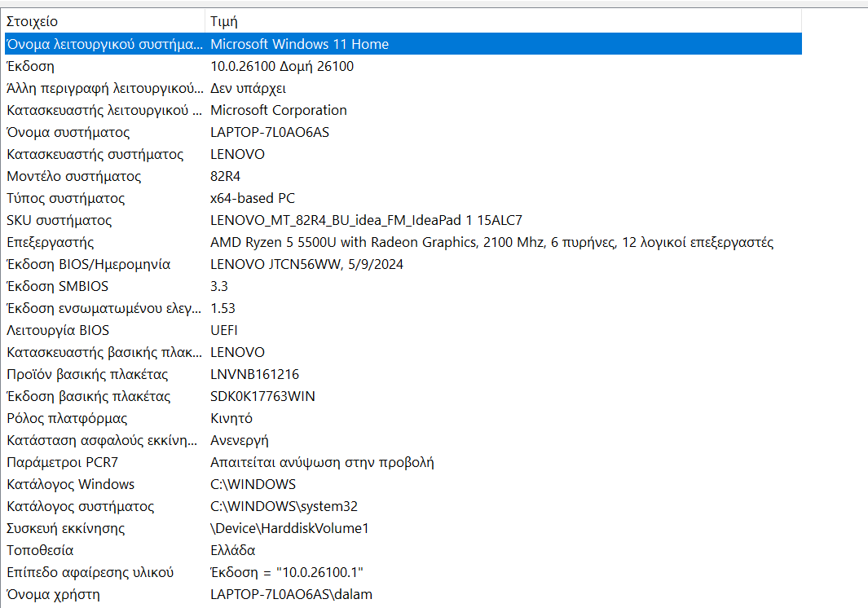The image size is (868, 608).
Task: Select the Ρόλος πλατφόρμας row
Action: coord(403,418)
